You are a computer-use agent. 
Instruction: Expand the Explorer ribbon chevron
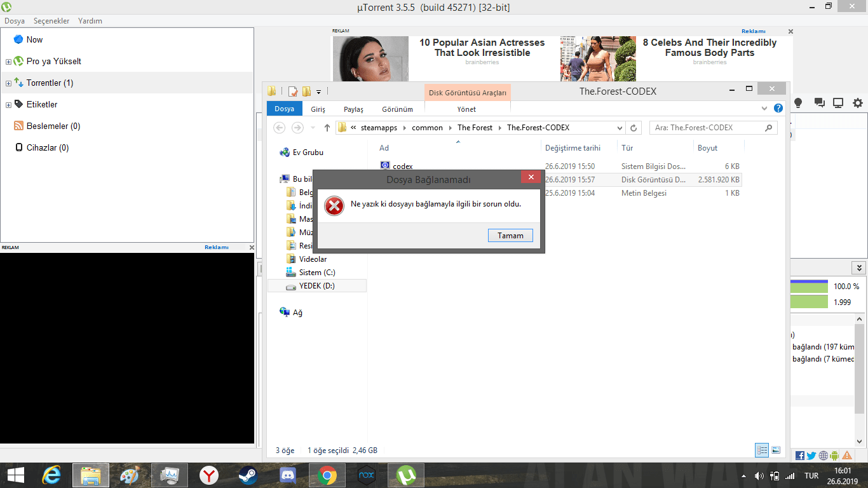pos(764,108)
